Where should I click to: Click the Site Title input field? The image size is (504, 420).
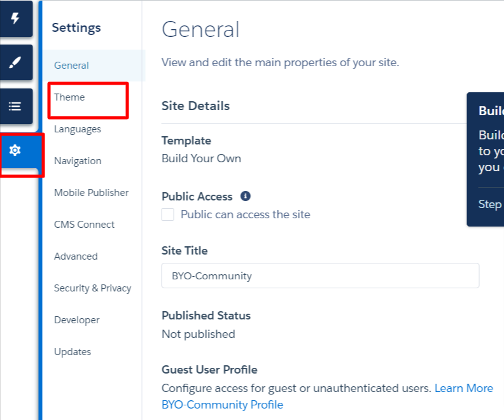320,276
